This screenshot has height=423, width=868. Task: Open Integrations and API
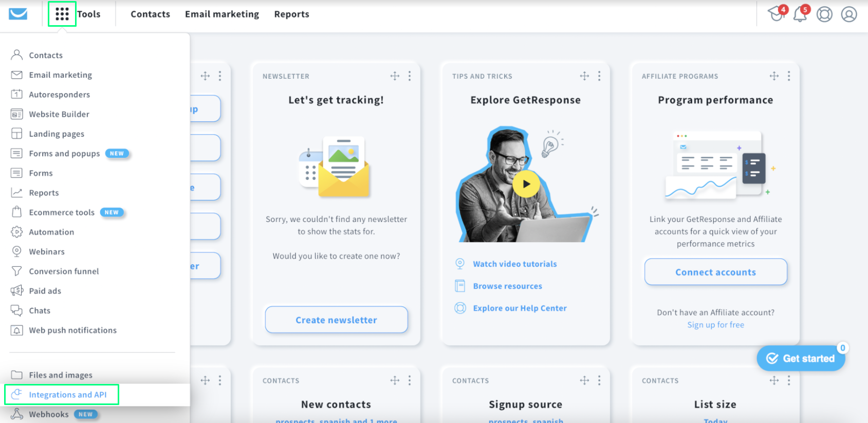pos(67,395)
